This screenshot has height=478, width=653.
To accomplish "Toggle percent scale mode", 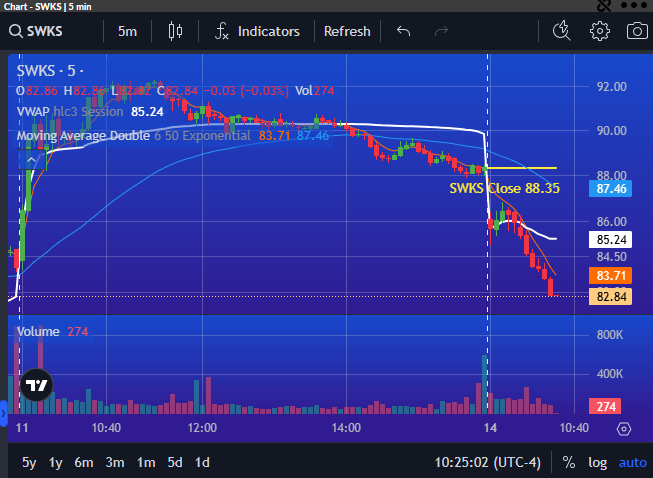I will [569, 463].
